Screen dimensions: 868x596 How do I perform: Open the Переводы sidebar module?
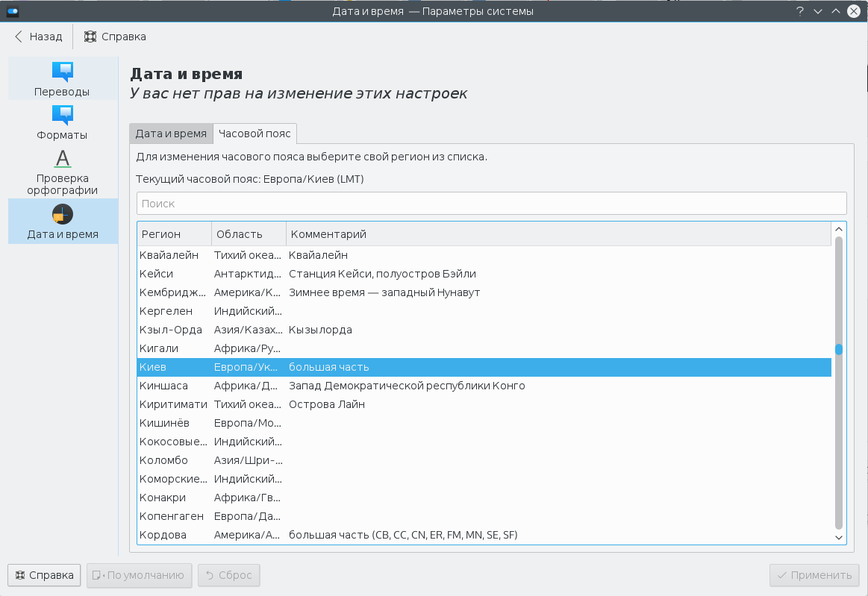63,78
